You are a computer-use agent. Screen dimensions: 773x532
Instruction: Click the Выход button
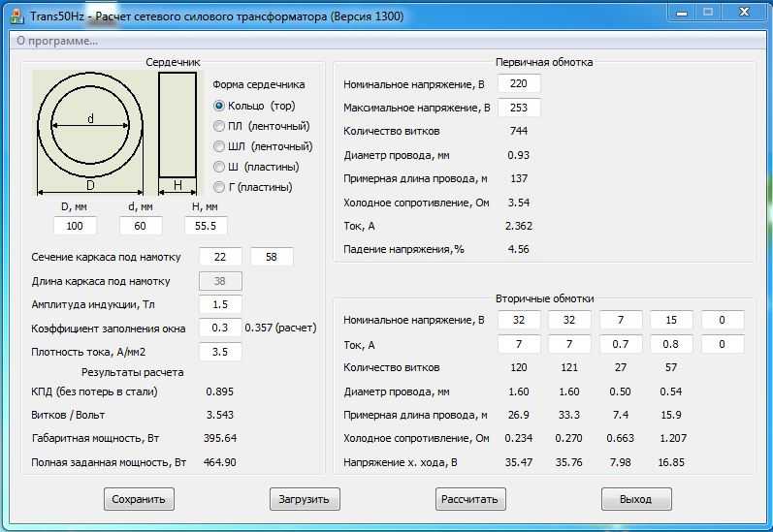point(636,499)
